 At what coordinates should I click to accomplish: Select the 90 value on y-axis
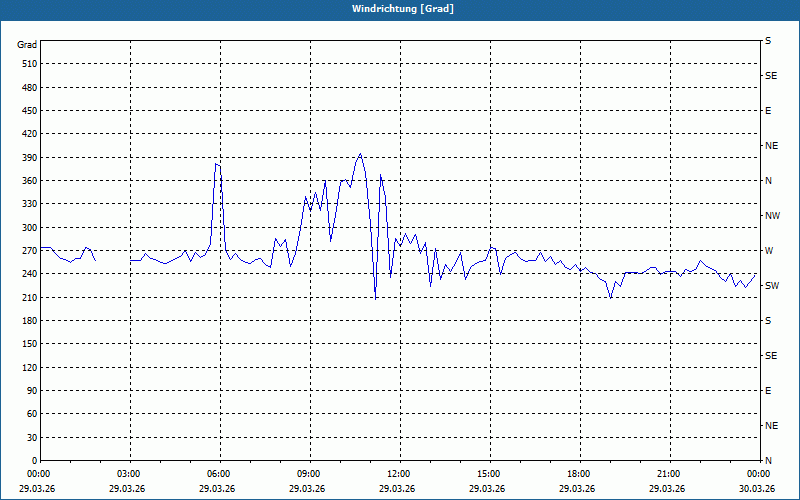click(31, 391)
